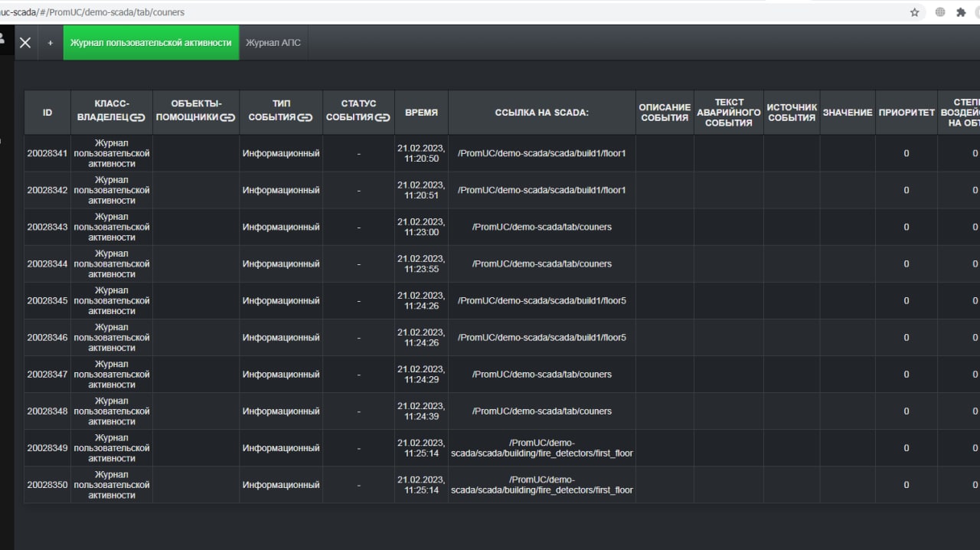Click the globe icon in browser toolbar
980x550 pixels.
pos(939,12)
